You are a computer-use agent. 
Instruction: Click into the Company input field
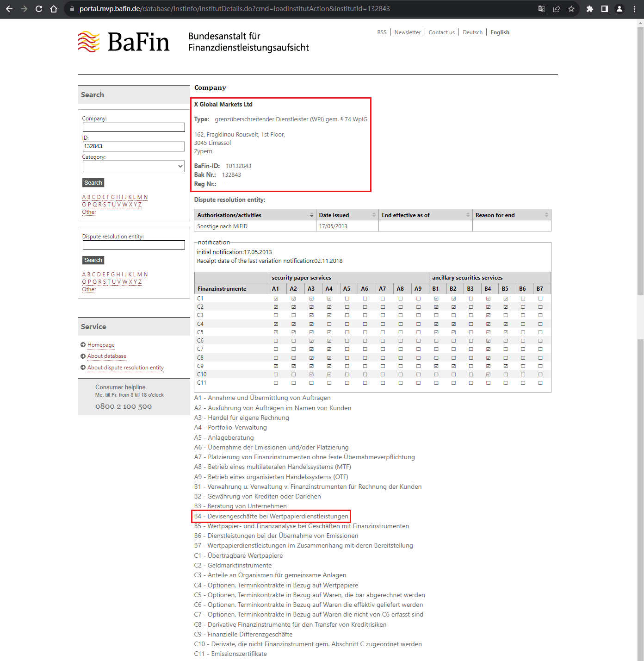tap(134, 127)
